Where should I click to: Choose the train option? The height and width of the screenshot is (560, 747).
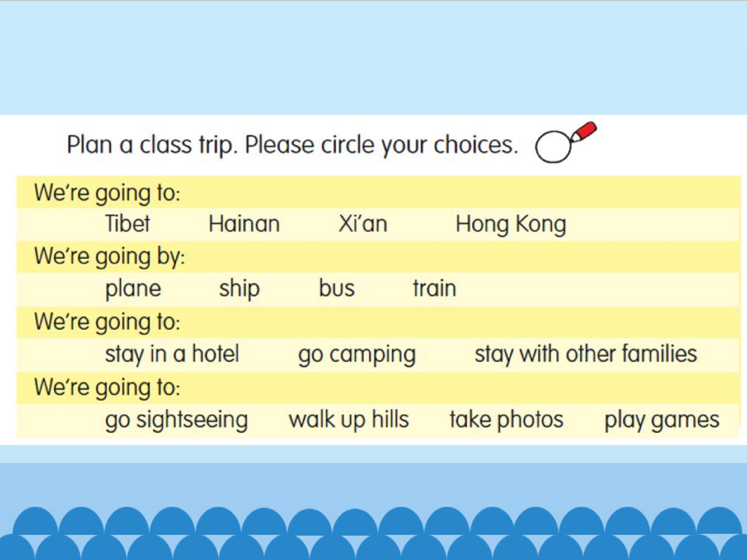pos(435,289)
